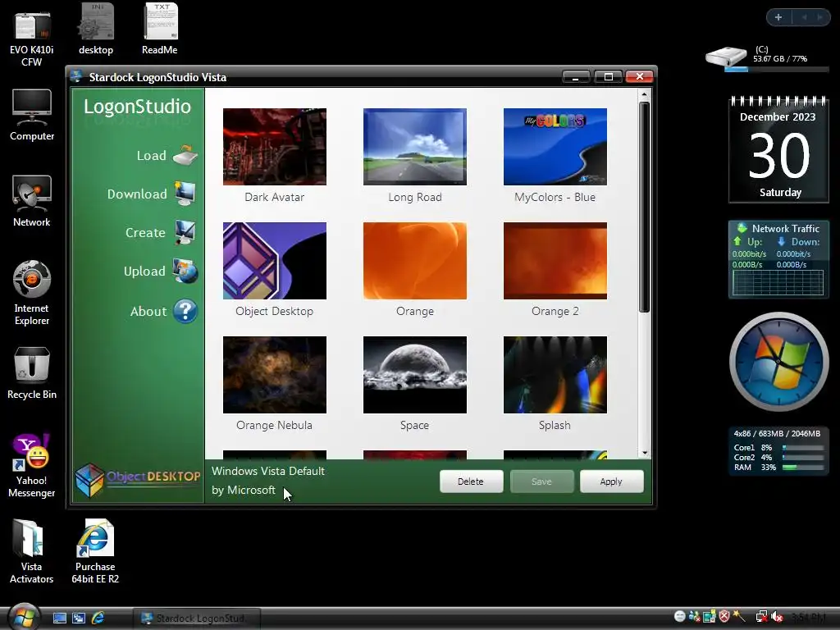Click the Create monitor icon
Image resolution: width=840 pixels, height=630 pixels.
185,232
